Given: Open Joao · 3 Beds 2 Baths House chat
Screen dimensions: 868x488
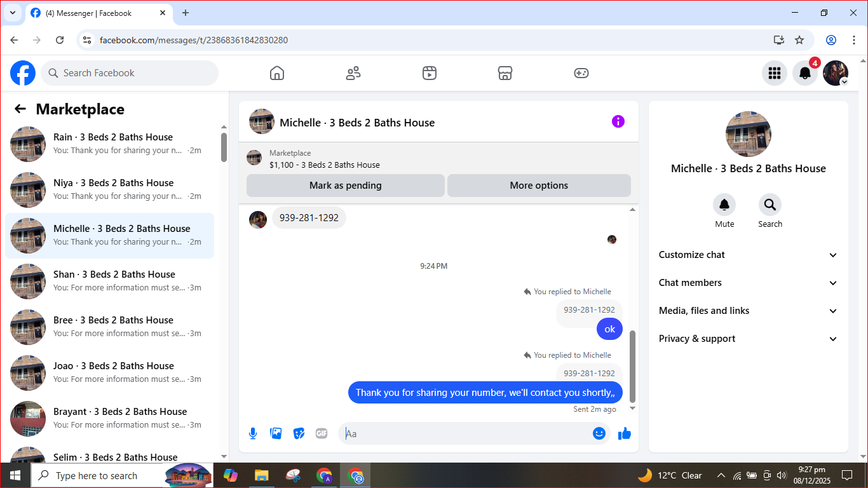Looking at the screenshot, I should coord(109,373).
